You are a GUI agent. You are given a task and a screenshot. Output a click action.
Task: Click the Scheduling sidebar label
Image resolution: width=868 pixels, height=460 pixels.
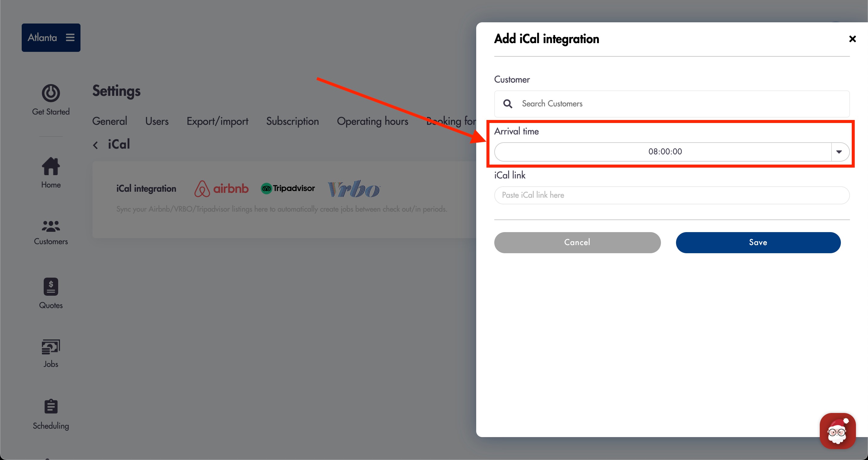(x=51, y=426)
